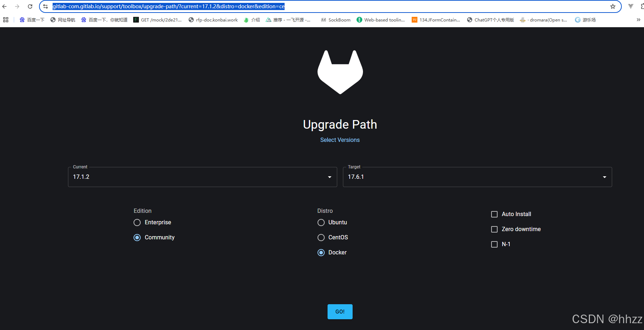Viewport: 644px width, 330px height.
Task: Choose Docker as the distro
Action: pyautogui.click(x=321, y=253)
